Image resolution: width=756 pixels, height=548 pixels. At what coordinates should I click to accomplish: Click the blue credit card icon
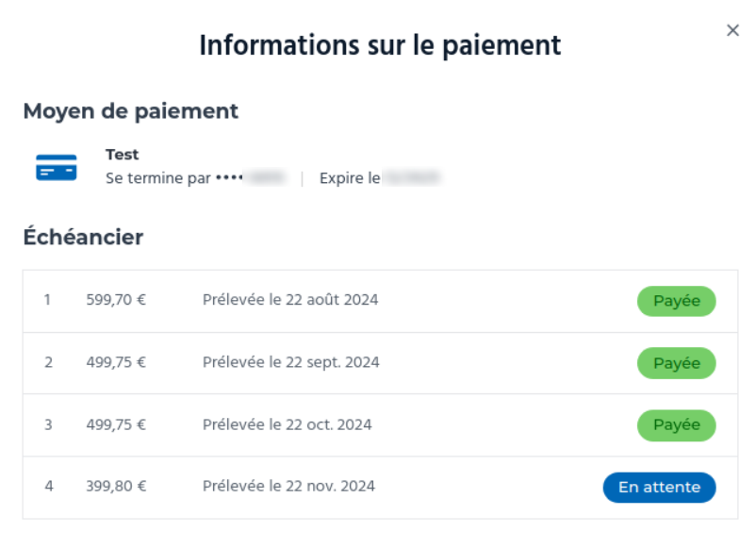(57, 167)
